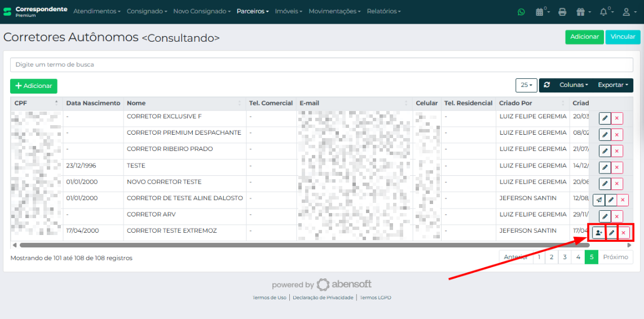The width and height of the screenshot is (644, 319).
Task: Click the refresh table icon
Action: pyautogui.click(x=546, y=85)
